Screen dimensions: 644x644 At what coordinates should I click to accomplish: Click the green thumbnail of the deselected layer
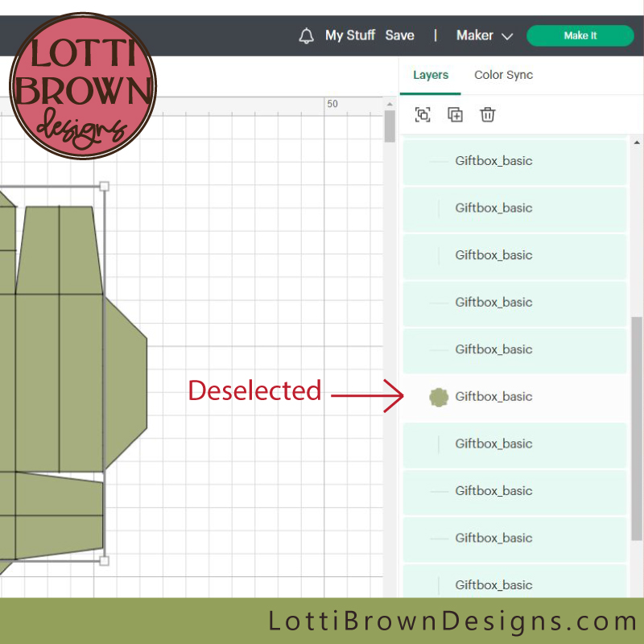click(x=438, y=397)
